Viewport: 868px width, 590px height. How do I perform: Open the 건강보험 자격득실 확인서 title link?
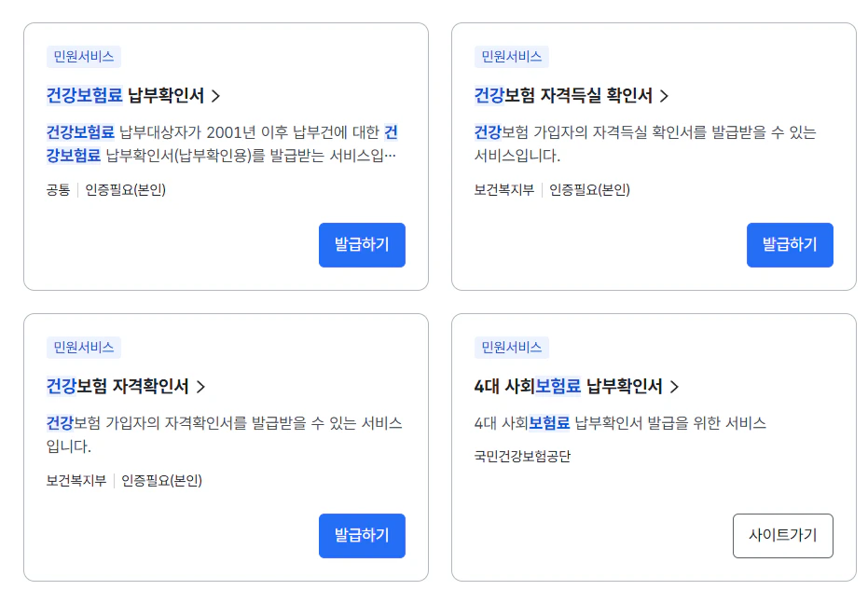563,95
